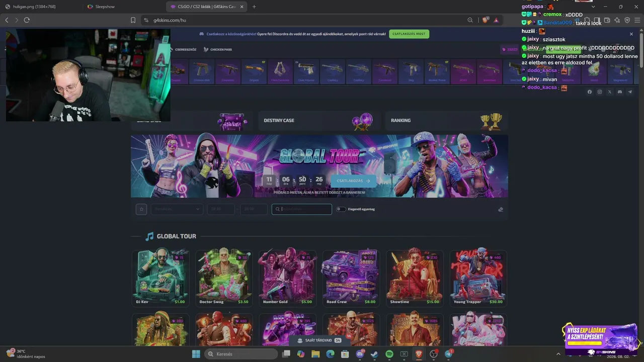Image resolution: width=644 pixels, height=362 pixels.
Task: Click the SAJÁT TÁRGYAID button
Action: tap(319, 340)
